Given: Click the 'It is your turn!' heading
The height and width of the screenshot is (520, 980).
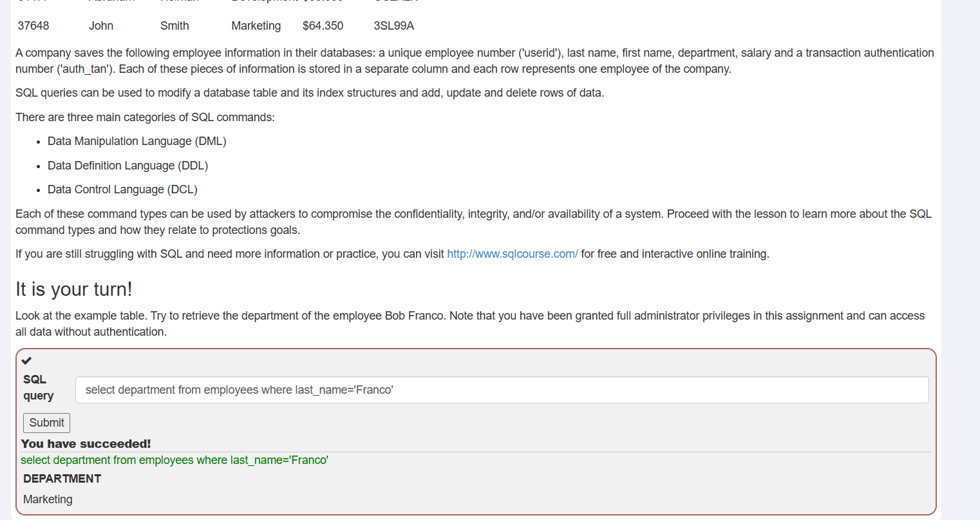Looking at the screenshot, I should [x=74, y=289].
